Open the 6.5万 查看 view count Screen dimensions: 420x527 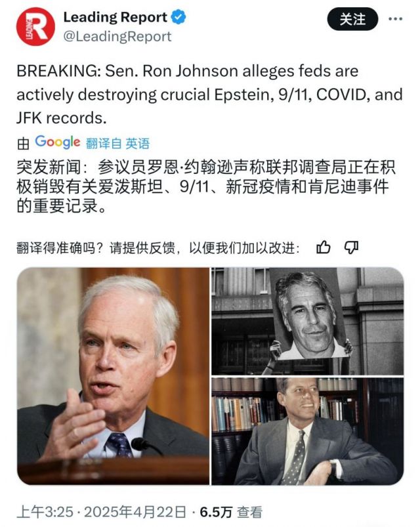pyautogui.click(x=231, y=512)
